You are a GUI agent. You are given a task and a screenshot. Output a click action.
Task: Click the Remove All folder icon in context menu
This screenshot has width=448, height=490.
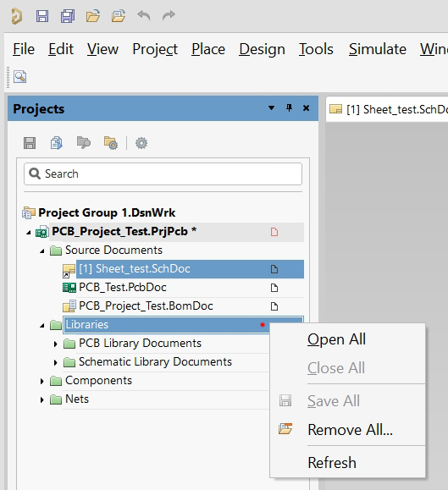[285, 429]
